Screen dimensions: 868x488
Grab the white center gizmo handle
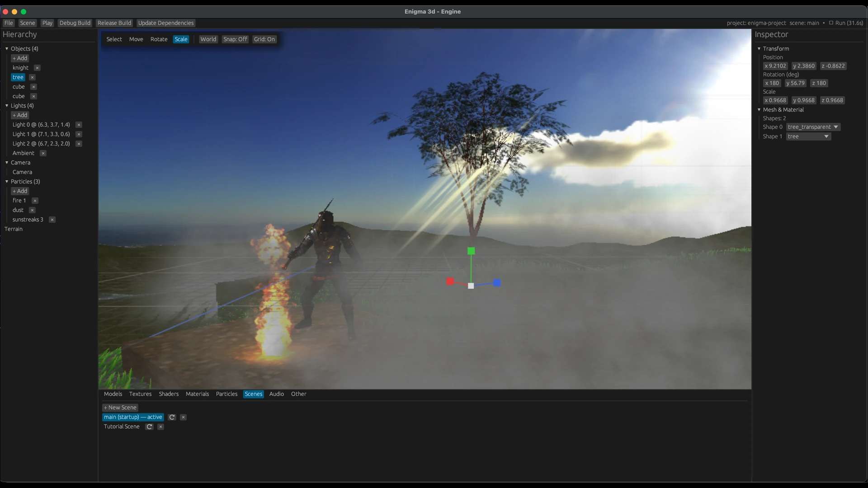point(471,286)
